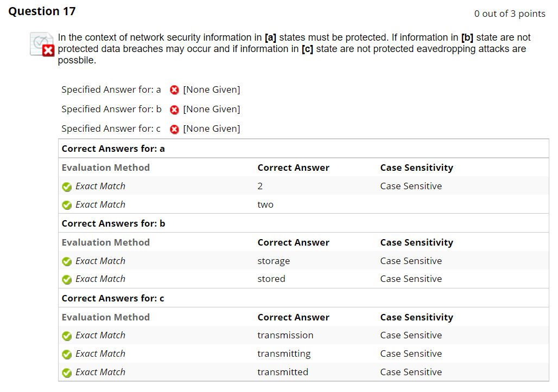
Task: Click '[None Given]' for answer a
Action: click(x=212, y=89)
